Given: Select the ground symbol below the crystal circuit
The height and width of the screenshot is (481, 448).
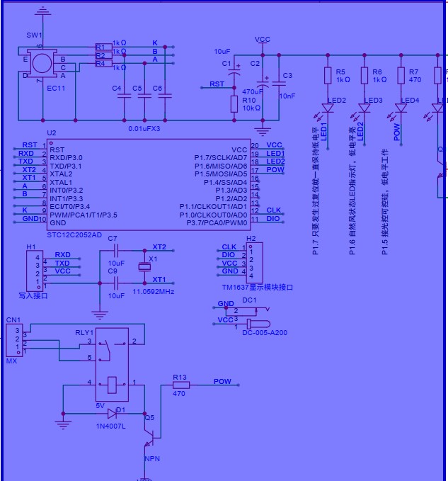Looking at the screenshot, I should coord(100,315).
